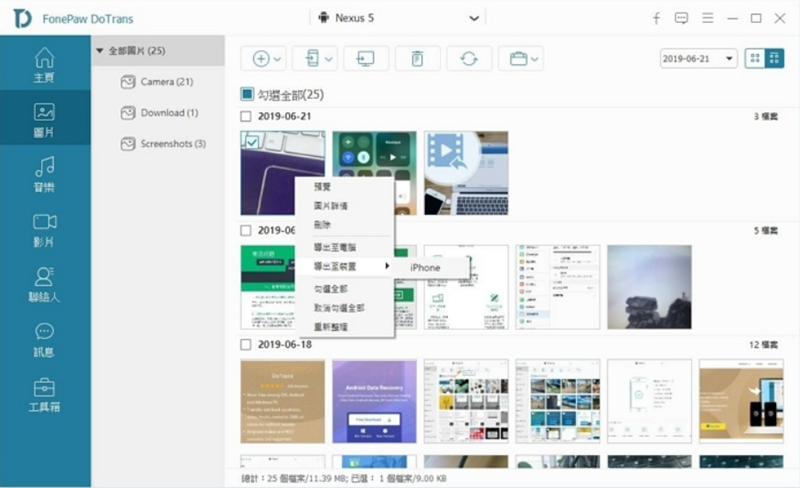Click the refresh icon in toolbar
800x488 pixels.
coord(469,59)
